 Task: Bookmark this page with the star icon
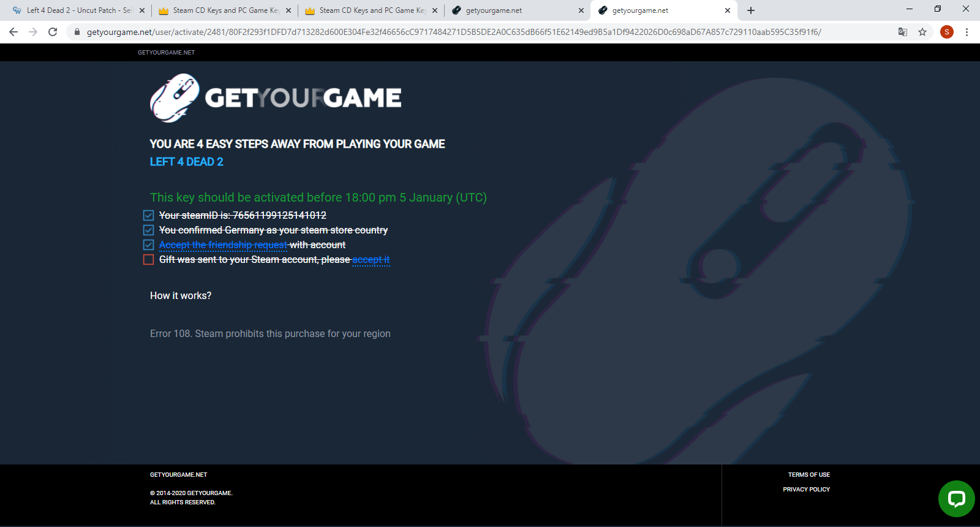(922, 32)
